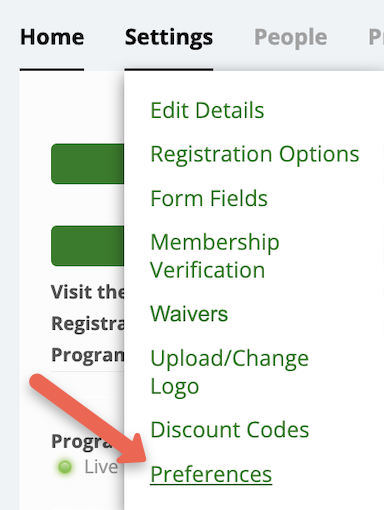Click the Preferences link
This screenshot has height=510, width=384.
tap(211, 474)
